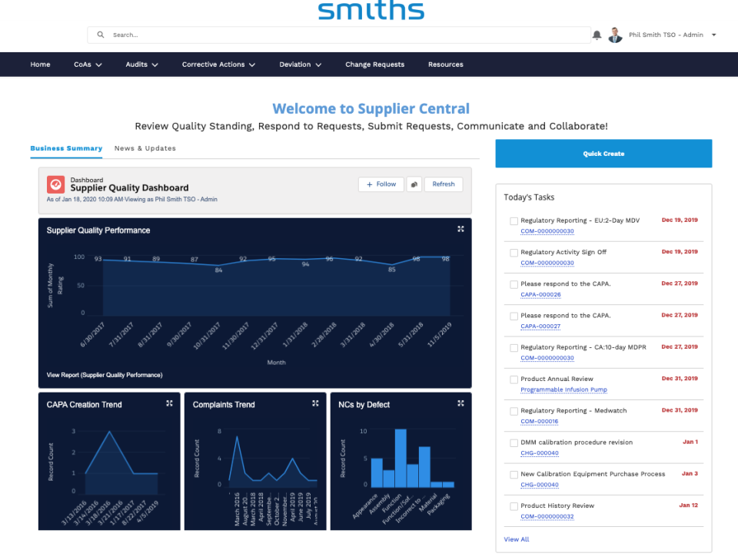738x560 pixels.
Task: Switch to the News & Updates tab
Action: (x=145, y=148)
